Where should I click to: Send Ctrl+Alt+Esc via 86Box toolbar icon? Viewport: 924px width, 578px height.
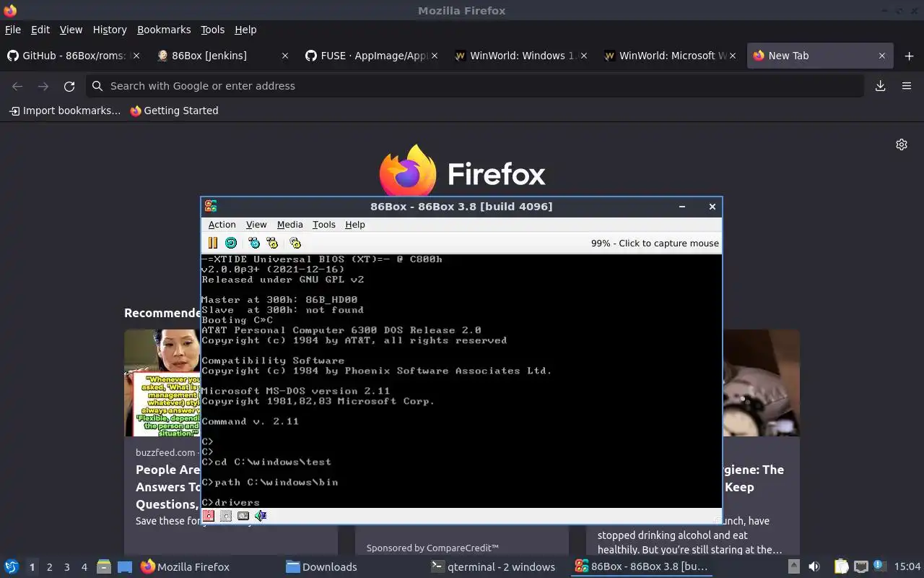(271, 243)
